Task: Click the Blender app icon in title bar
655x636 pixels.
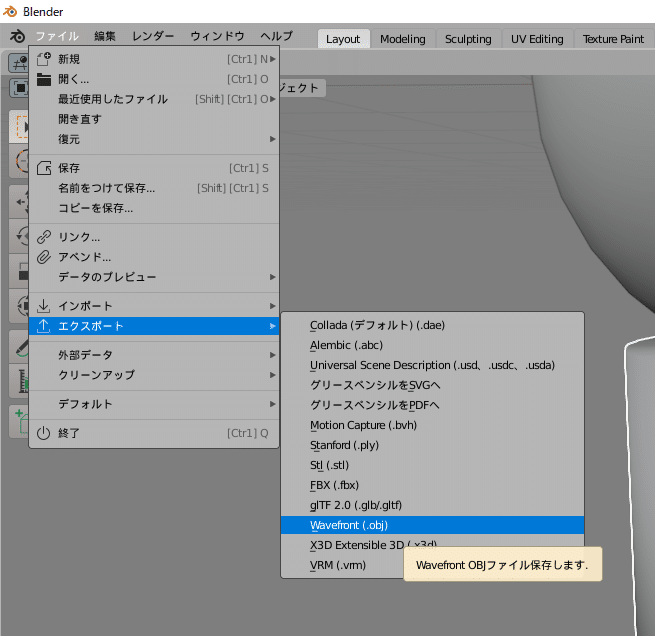Action: click(x=10, y=11)
